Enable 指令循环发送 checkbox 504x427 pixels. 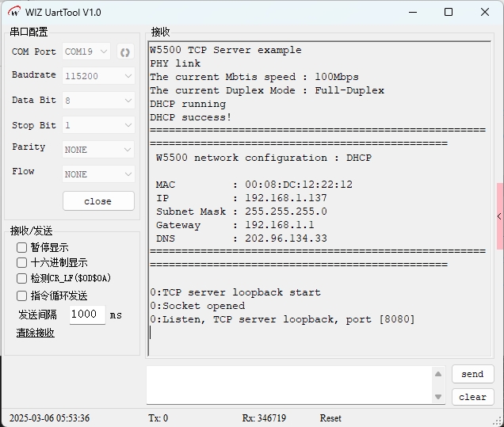click(22, 295)
